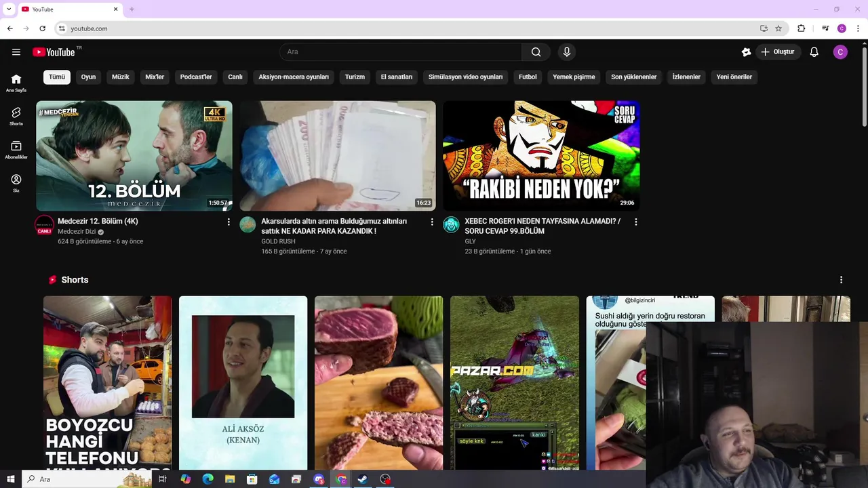
Task: Open the Windows Start menu
Action: click(10, 479)
